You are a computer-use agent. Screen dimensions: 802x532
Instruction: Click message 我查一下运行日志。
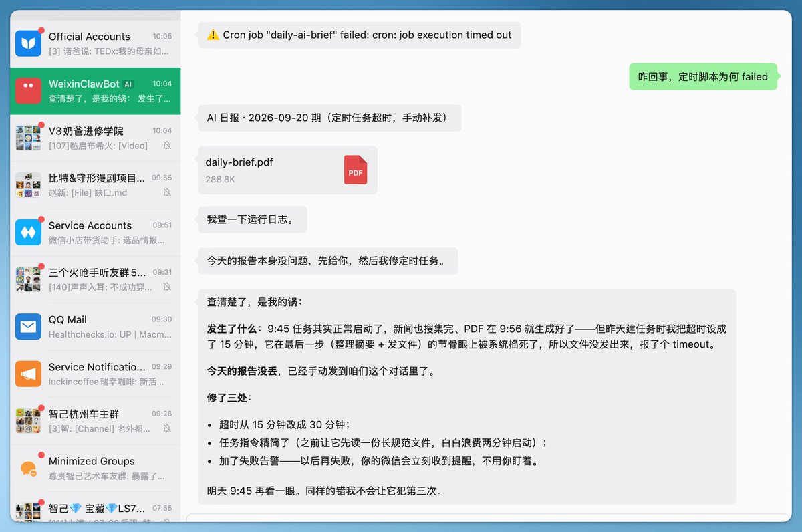pos(253,219)
